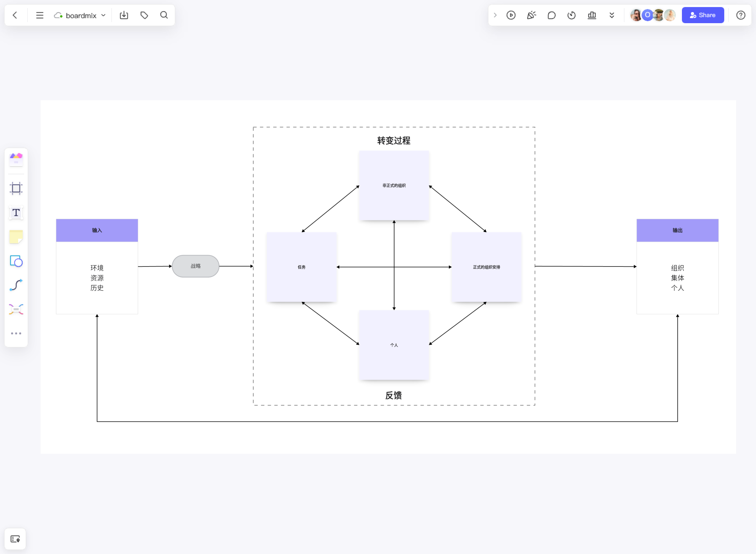756x554 pixels.
Task: Click the Share button
Action: [703, 15]
